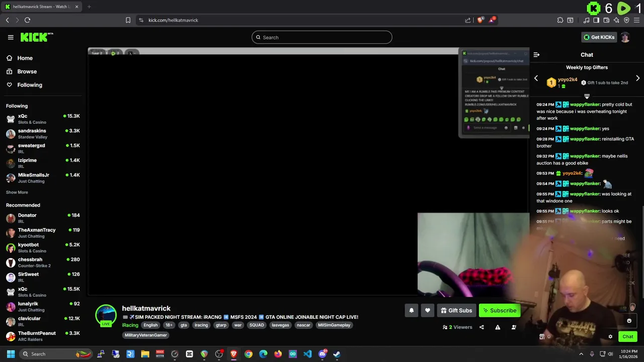Select the hellkatmavrick Stream browser tab

pos(41,7)
